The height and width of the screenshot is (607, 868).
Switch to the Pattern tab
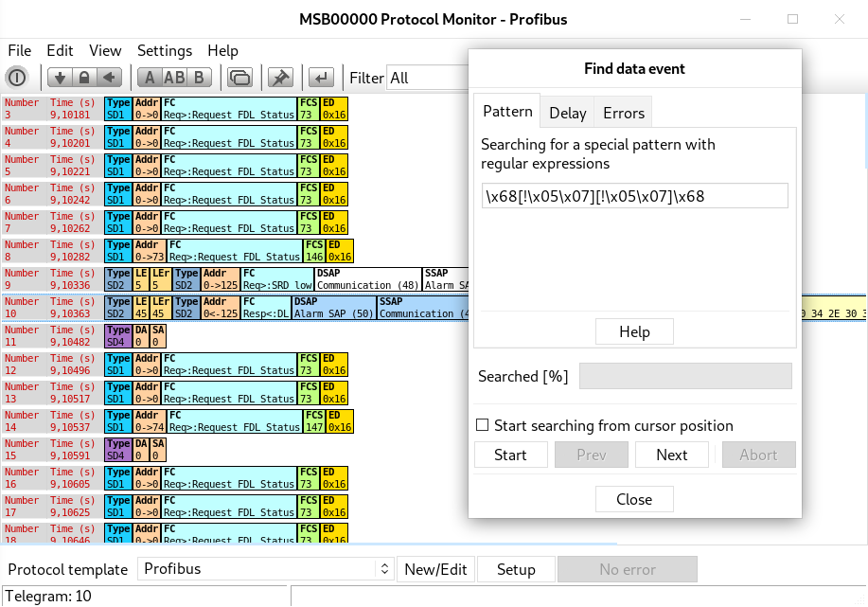click(507, 112)
